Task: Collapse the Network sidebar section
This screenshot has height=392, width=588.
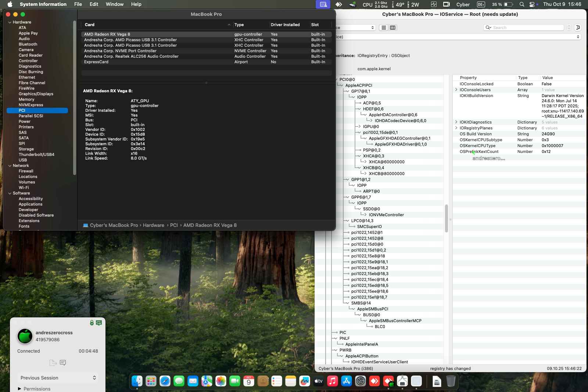Action: pos(10,165)
